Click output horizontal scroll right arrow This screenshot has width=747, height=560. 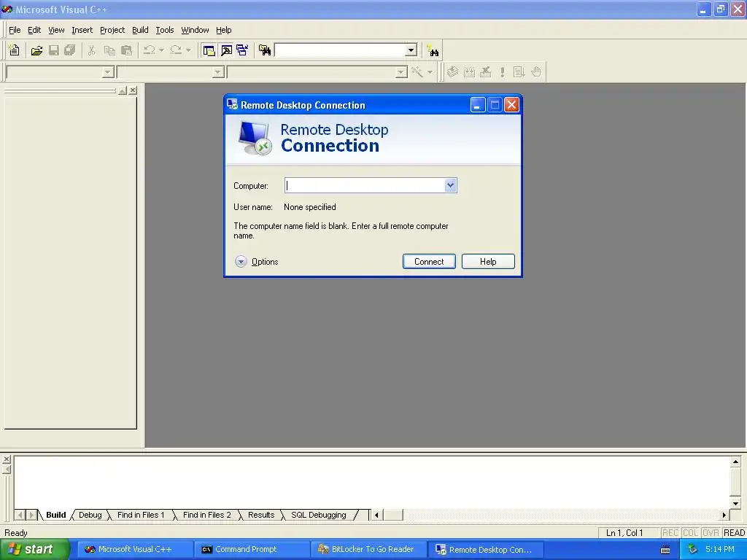724,515
